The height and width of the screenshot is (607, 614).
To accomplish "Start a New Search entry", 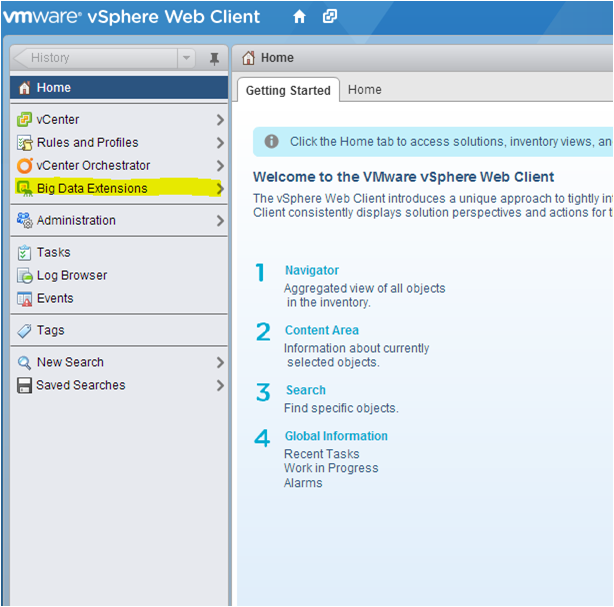I will 119,362.
